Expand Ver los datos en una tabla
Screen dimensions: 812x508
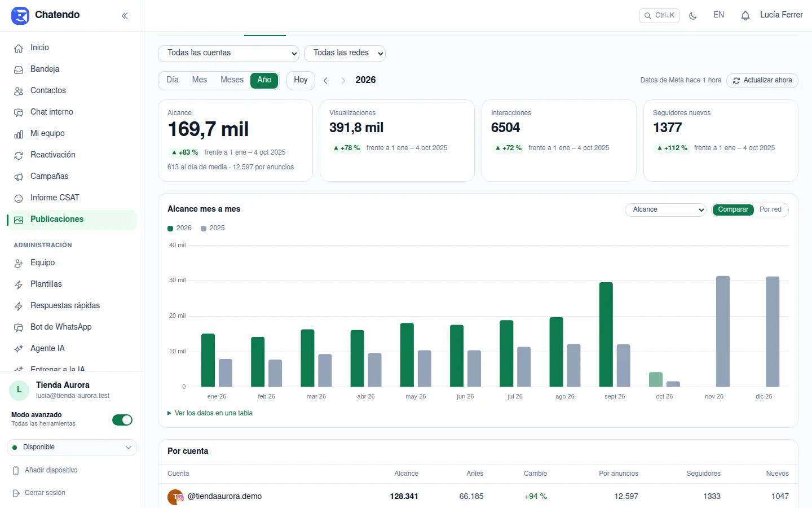210,413
